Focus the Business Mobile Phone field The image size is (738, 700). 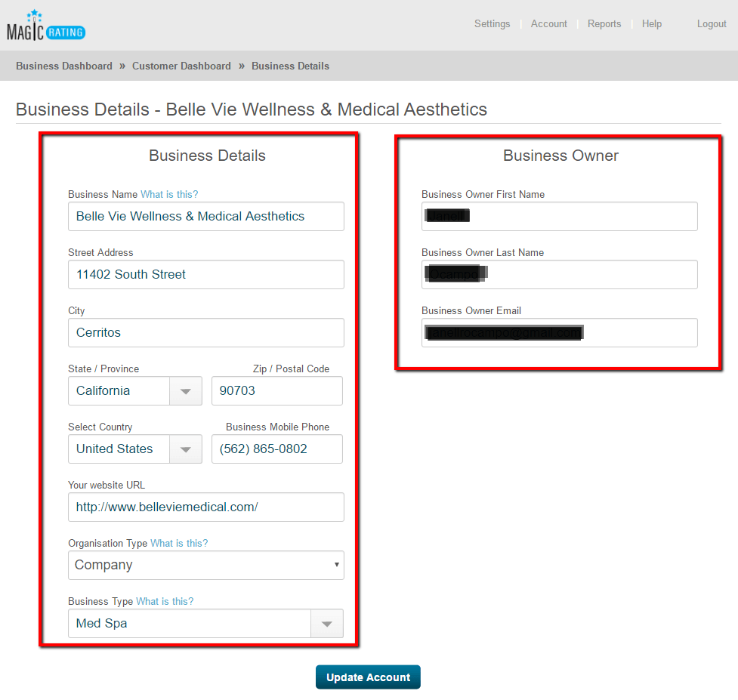coord(277,449)
